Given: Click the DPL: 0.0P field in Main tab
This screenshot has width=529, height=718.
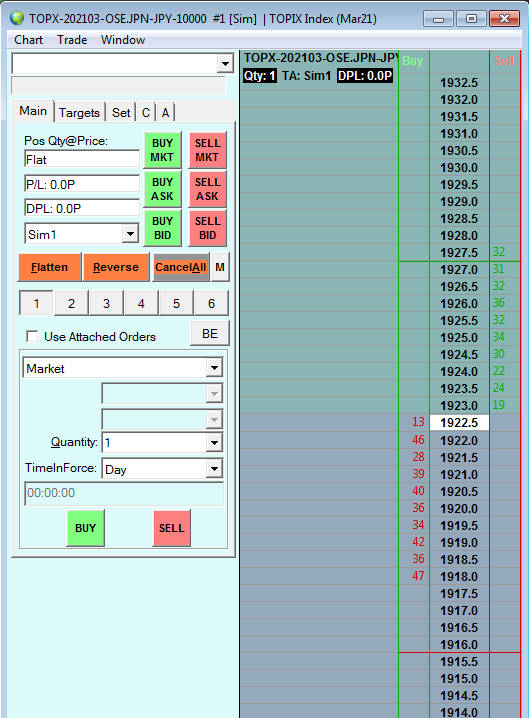Looking at the screenshot, I should pos(82,208).
